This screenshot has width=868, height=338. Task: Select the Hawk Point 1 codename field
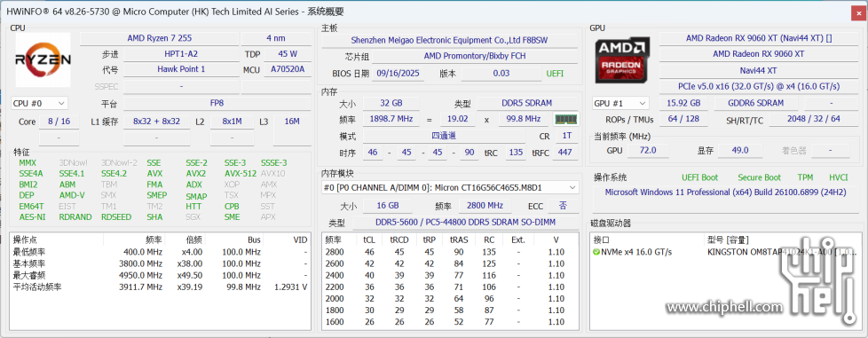(181, 70)
